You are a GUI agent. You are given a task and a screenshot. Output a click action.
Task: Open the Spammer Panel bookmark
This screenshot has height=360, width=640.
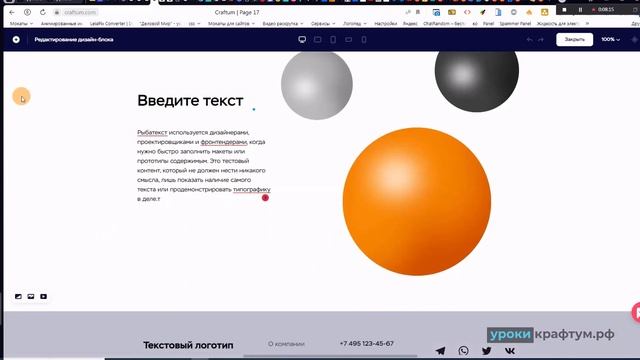pyautogui.click(x=515, y=24)
